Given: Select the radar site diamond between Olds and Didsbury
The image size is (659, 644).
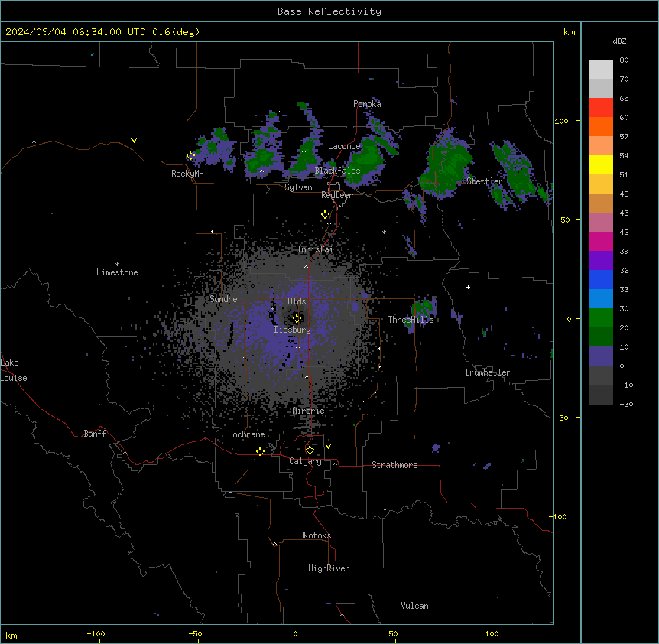Looking at the screenshot, I should coord(297,319).
